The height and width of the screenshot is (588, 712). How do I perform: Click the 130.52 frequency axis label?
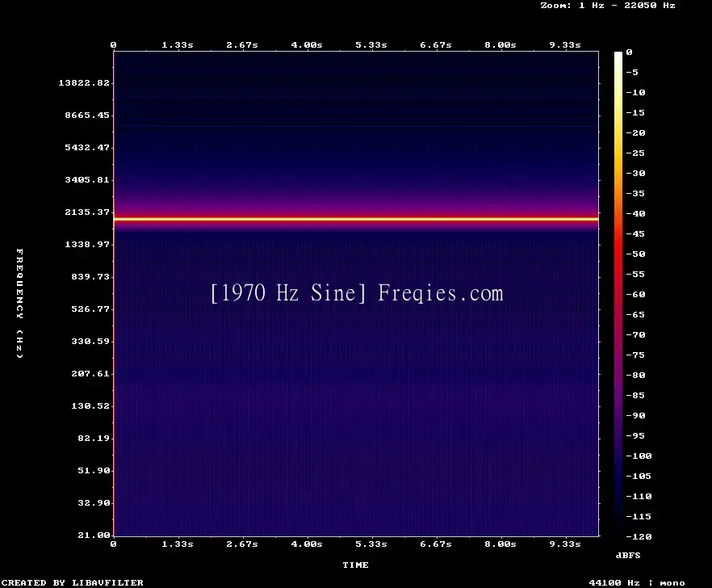tap(90, 405)
